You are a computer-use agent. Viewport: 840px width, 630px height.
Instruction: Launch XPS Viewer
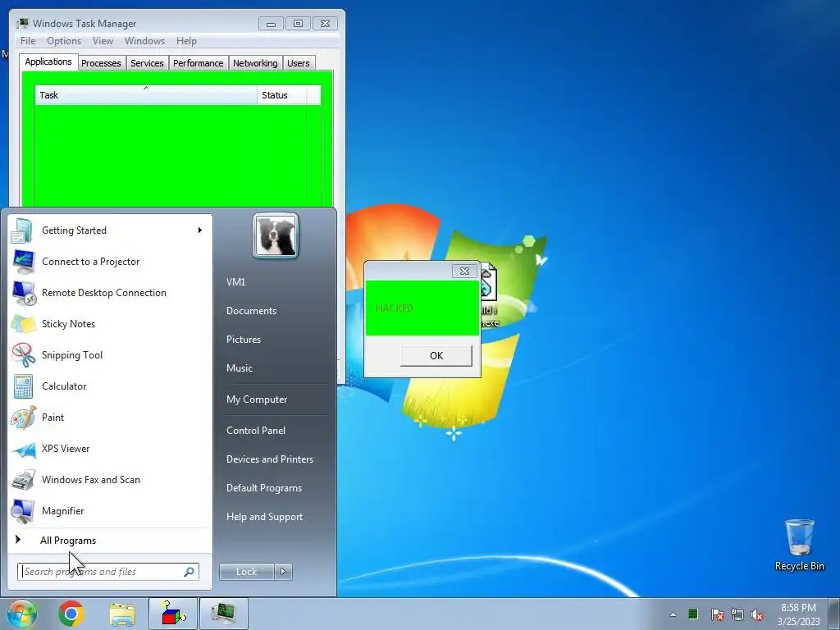tap(110, 449)
